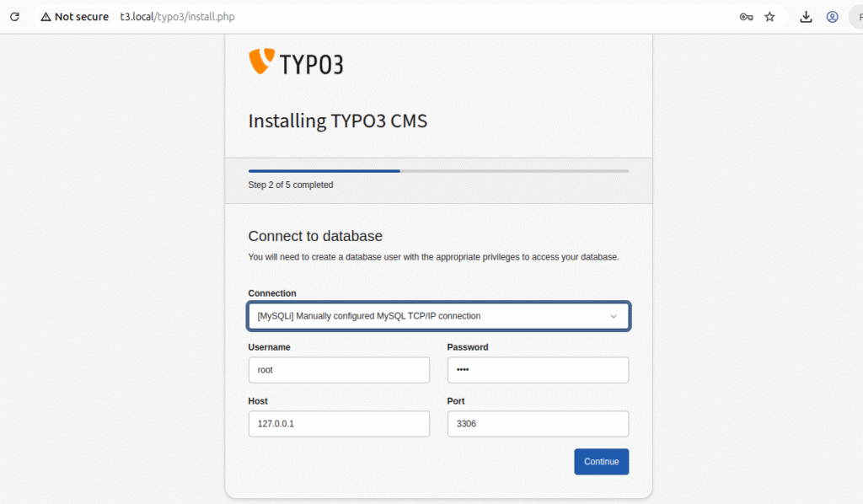This screenshot has width=863, height=504.
Task: Click the Installing TYPO3 CMS heading
Action: pyautogui.click(x=337, y=121)
